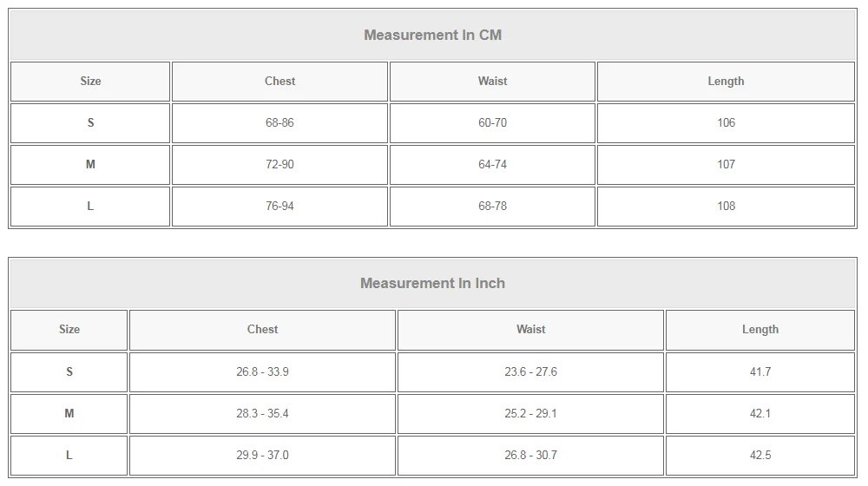868x486 pixels.
Task: Click the chest cell showing 76-94
Action: (x=279, y=207)
